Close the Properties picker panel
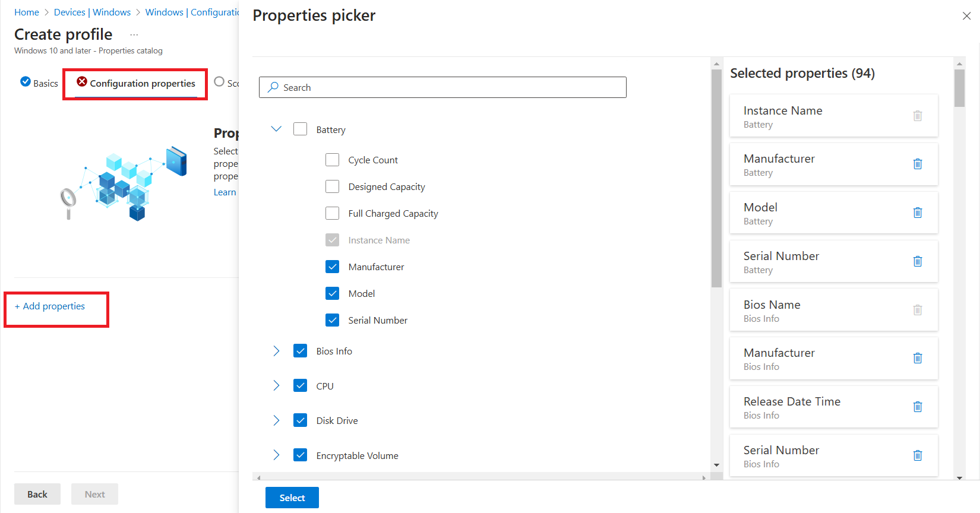The image size is (980, 513). tap(966, 16)
